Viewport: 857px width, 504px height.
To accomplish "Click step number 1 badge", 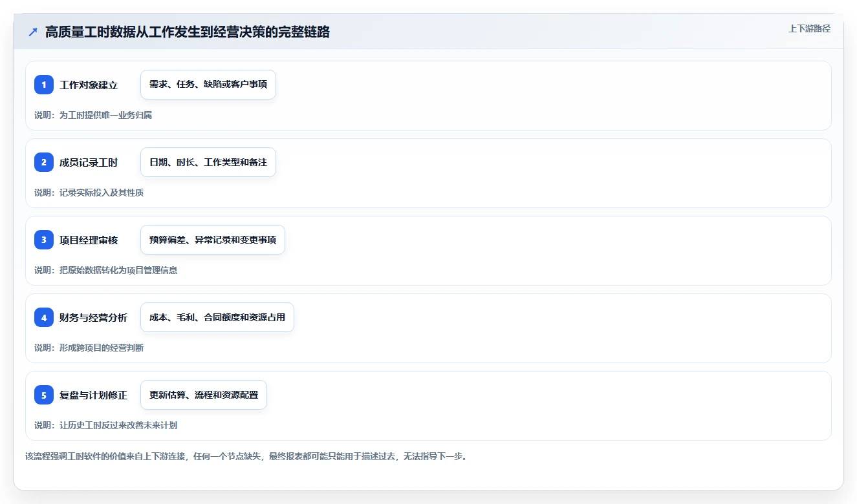I will (x=44, y=85).
